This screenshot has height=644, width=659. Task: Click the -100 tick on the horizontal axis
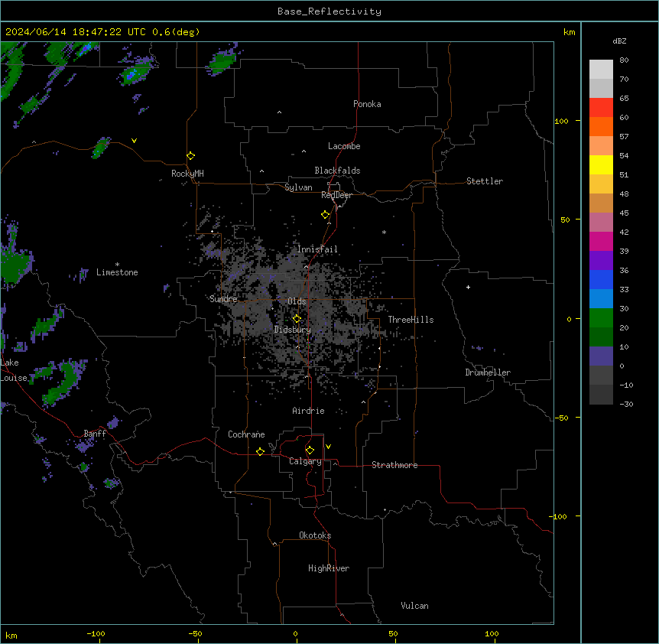(x=96, y=633)
